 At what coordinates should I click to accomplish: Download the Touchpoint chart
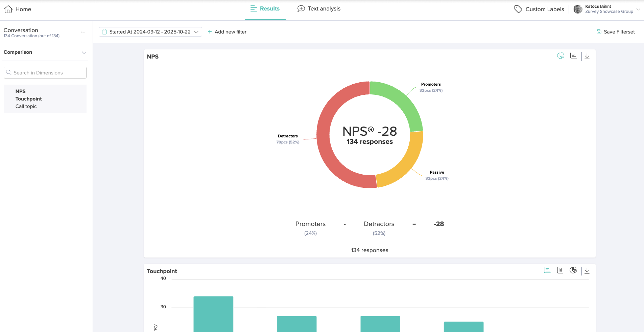[x=587, y=271]
